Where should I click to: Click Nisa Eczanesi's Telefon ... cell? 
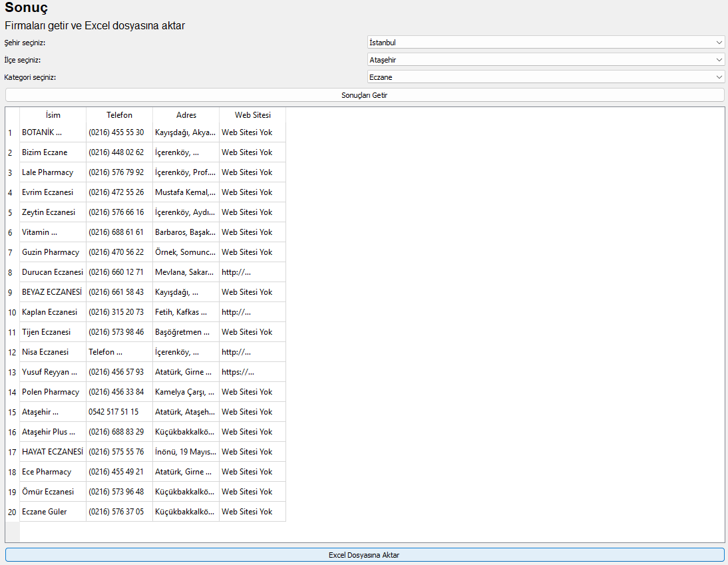point(119,352)
